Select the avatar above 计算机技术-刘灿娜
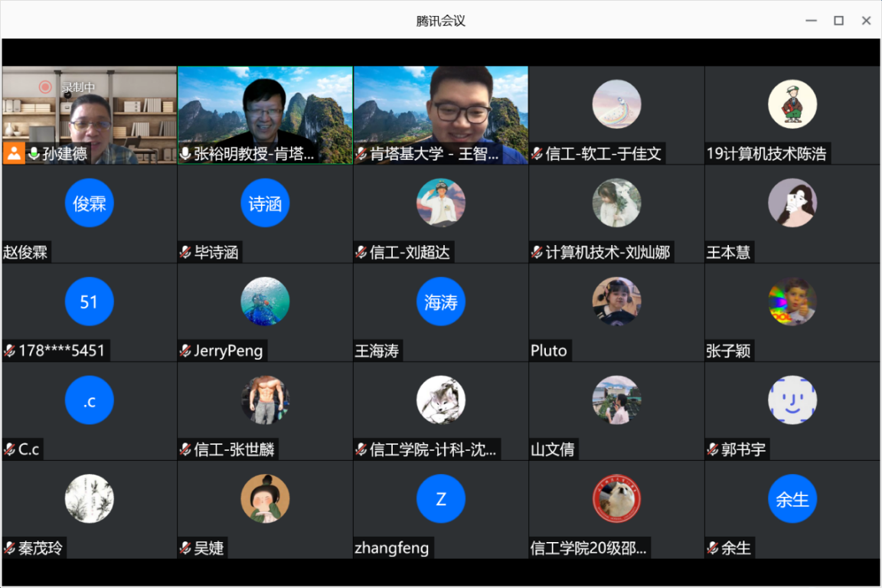Viewport: 882px width, 588px height. 616,203
